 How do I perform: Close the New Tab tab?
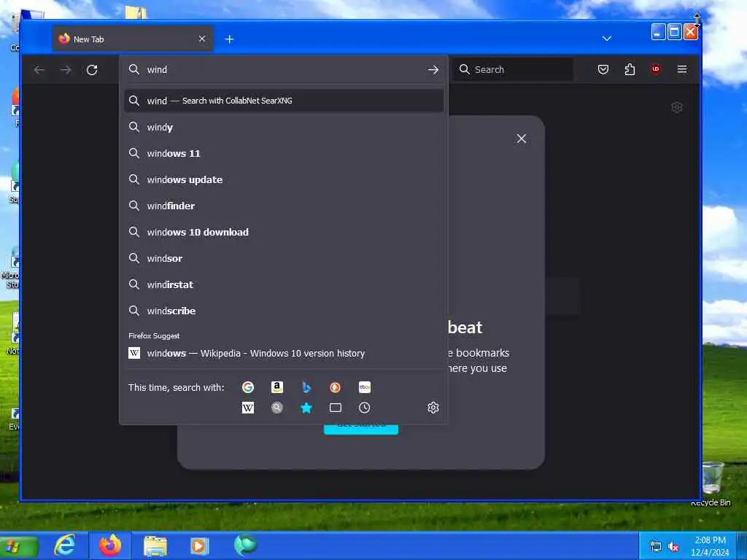(202, 39)
